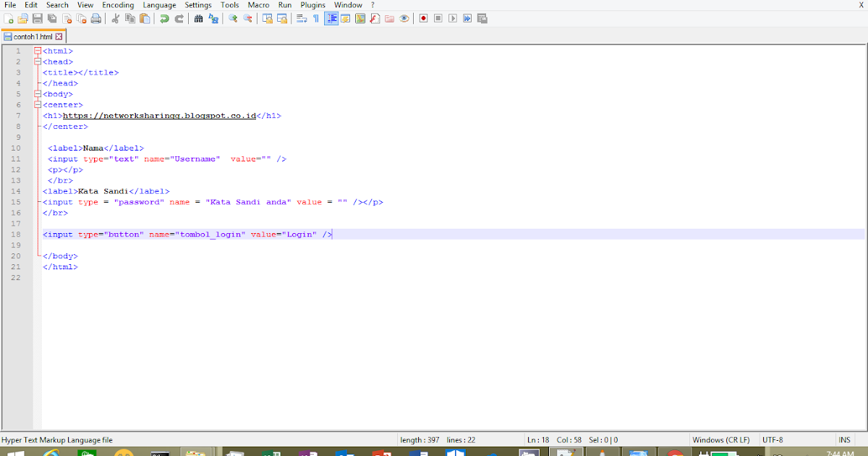Create a new file
Screen dimensions: 868x456
[x=8, y=18]
